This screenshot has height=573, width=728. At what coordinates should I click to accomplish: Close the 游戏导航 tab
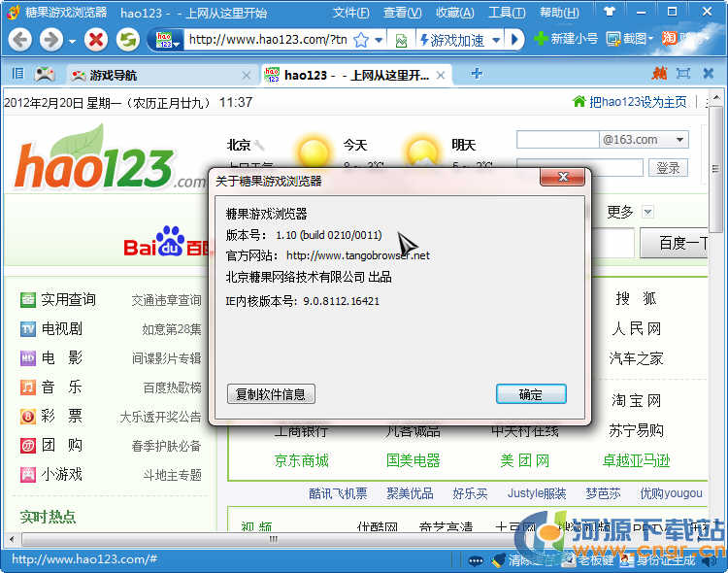point(247,76)
